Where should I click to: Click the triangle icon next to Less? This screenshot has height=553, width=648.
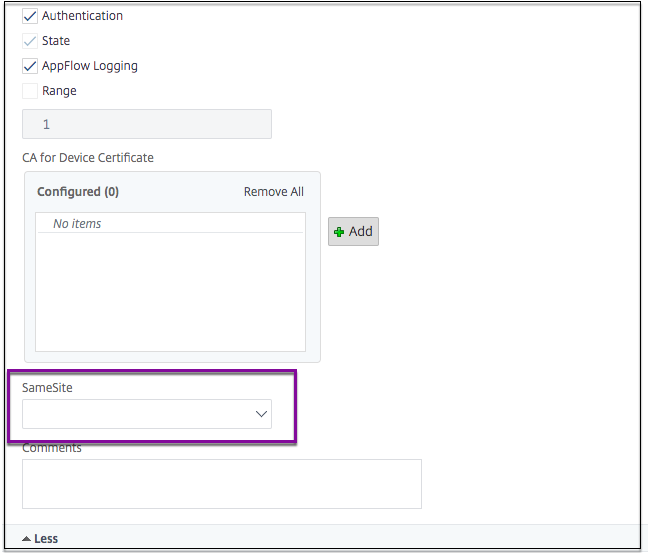[26, 539]
